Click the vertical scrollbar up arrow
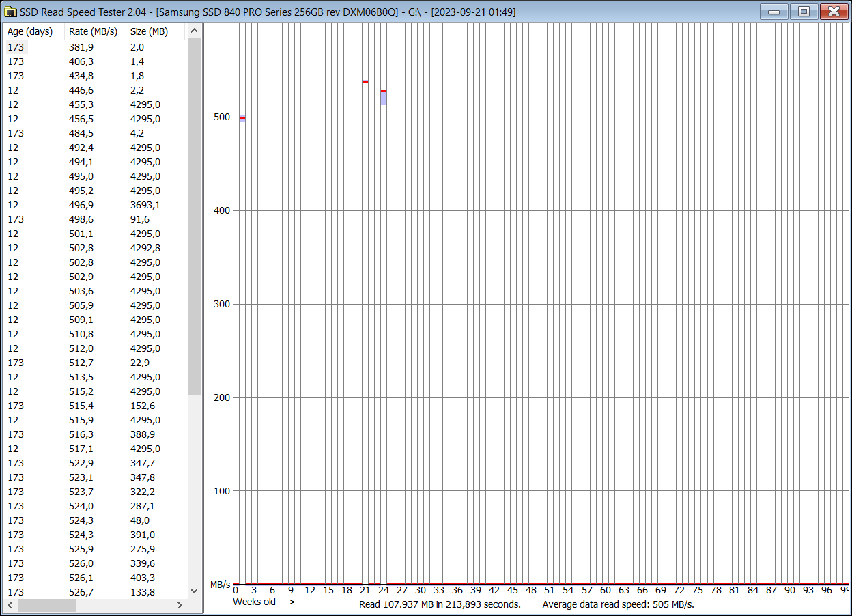Viewport: 852px width, 616px height. pos(194,30)
